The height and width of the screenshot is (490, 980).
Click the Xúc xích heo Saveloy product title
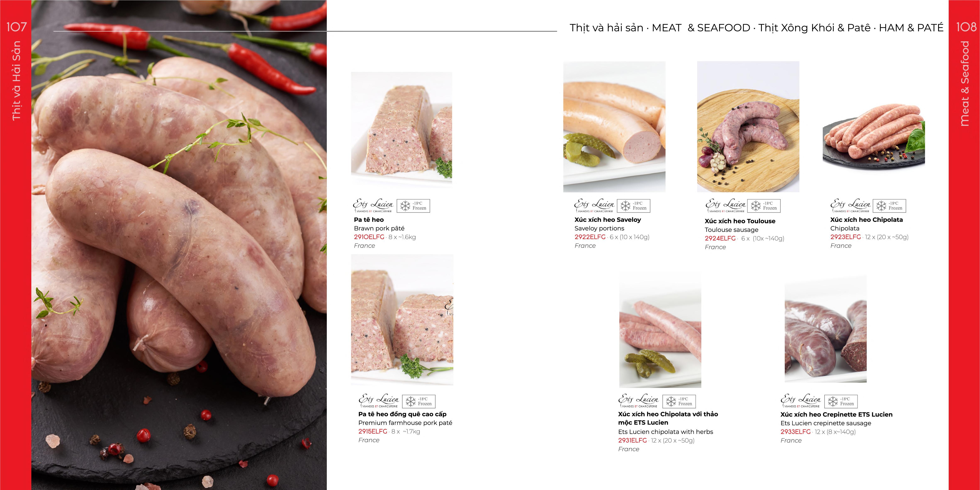click(x=608, y=220)
